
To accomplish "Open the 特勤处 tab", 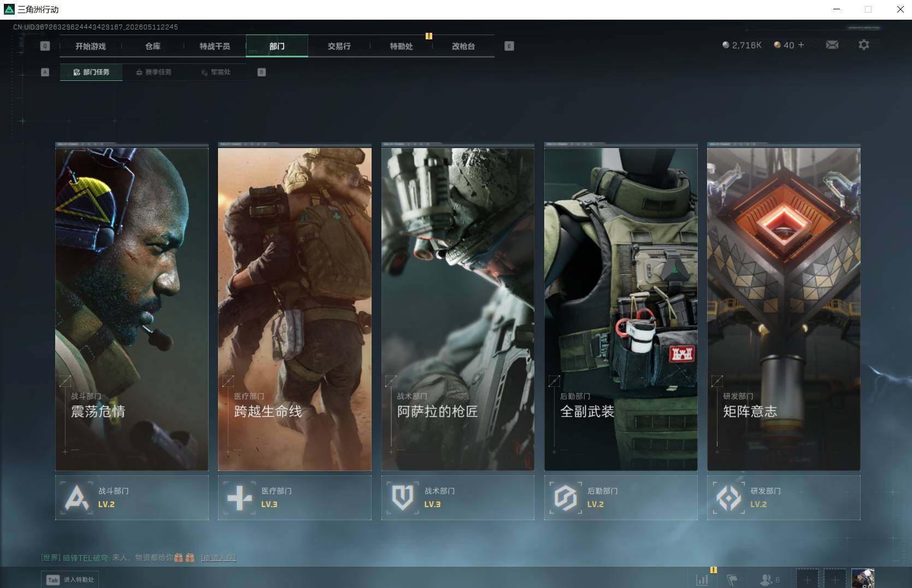I will [x=401, y=46].
